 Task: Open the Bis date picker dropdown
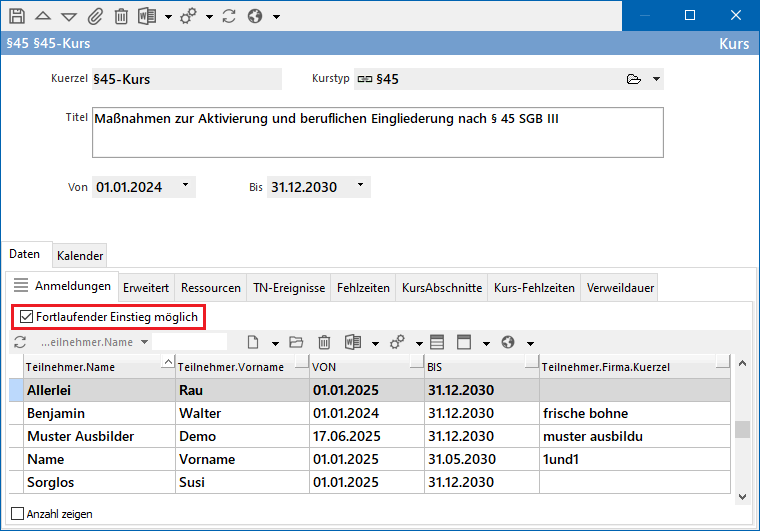pyautogui.click(x=360, y=186)
